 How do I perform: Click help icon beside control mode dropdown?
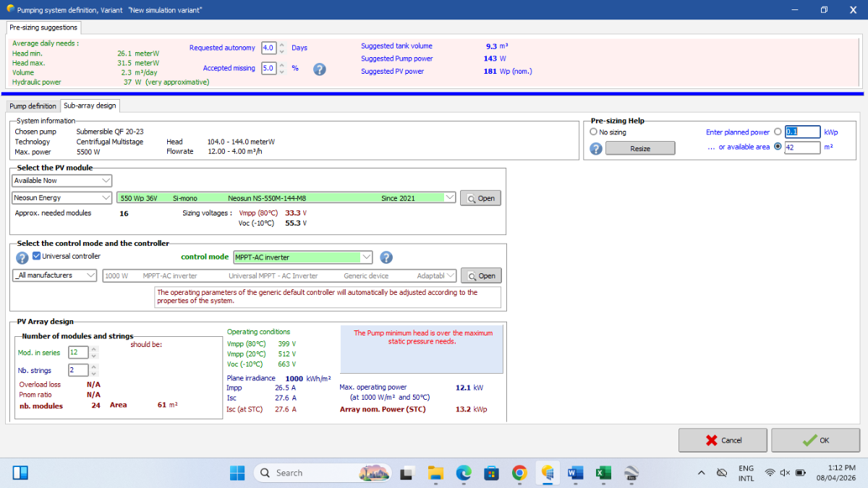pyautogui.click(x=386, y=257)
